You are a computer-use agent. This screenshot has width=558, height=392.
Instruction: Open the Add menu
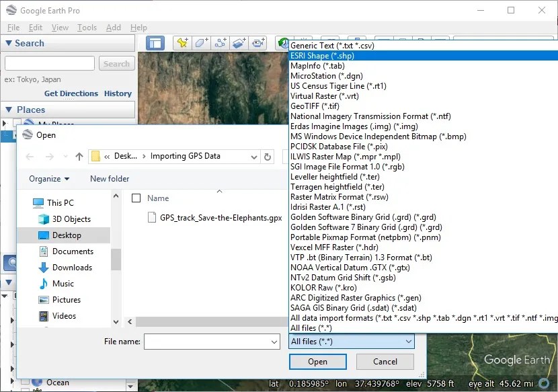pyautogui.click(x=113, y=28)
